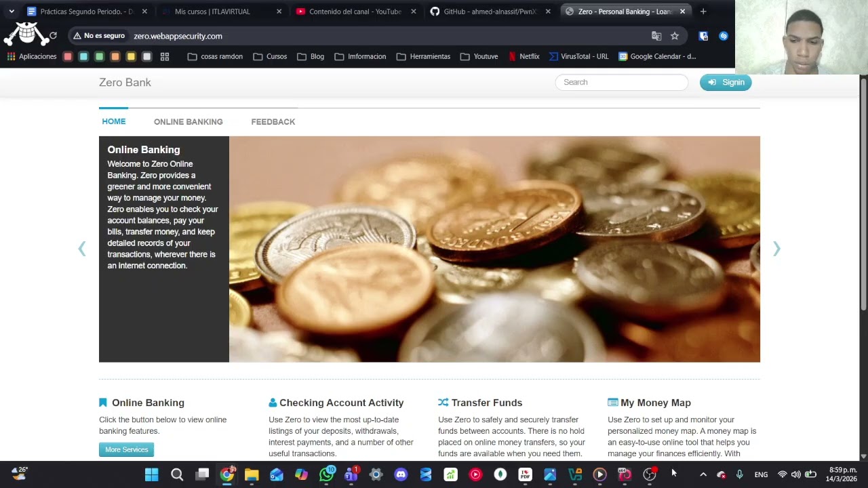
Task: Click the More Services button
Action: pyautogui.click(x=126, y=449)
